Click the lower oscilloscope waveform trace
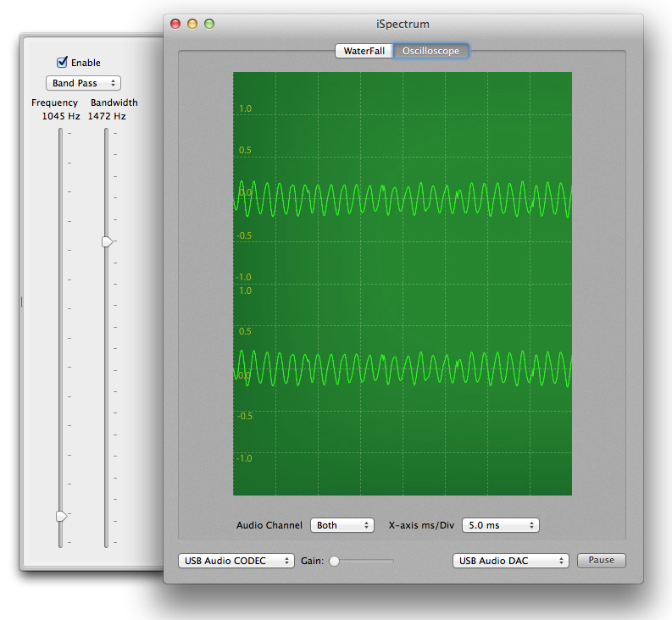Image resolution: width=672 pixels, height=620 pixels. (403, 368)
